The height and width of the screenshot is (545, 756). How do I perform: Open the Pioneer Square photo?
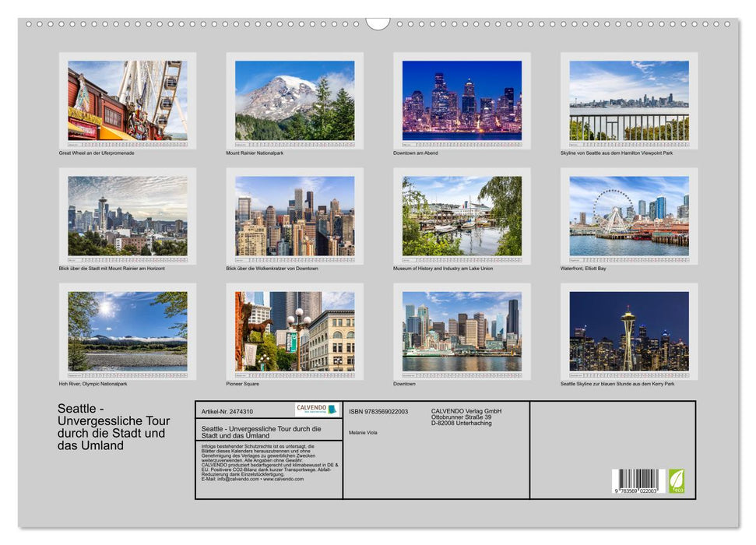294,332
